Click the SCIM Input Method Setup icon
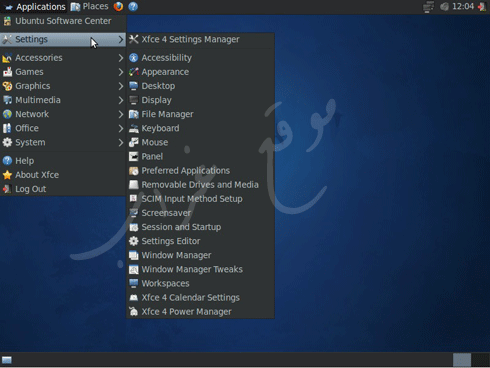 (x=134, y=199)
